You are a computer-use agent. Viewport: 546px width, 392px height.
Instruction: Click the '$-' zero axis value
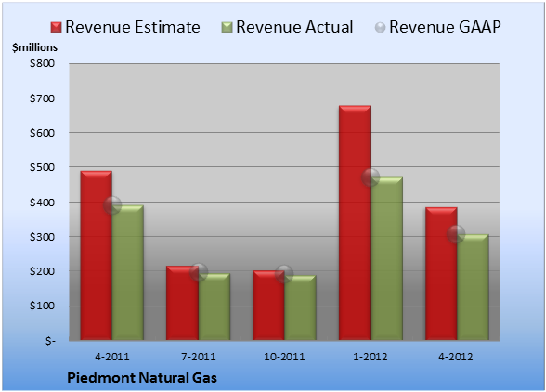(50, 340)
